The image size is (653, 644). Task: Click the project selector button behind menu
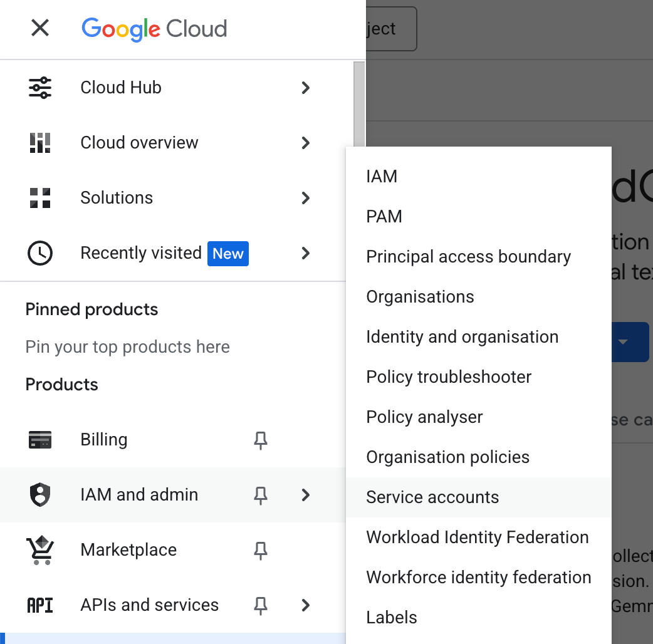(x=392, y=29)
